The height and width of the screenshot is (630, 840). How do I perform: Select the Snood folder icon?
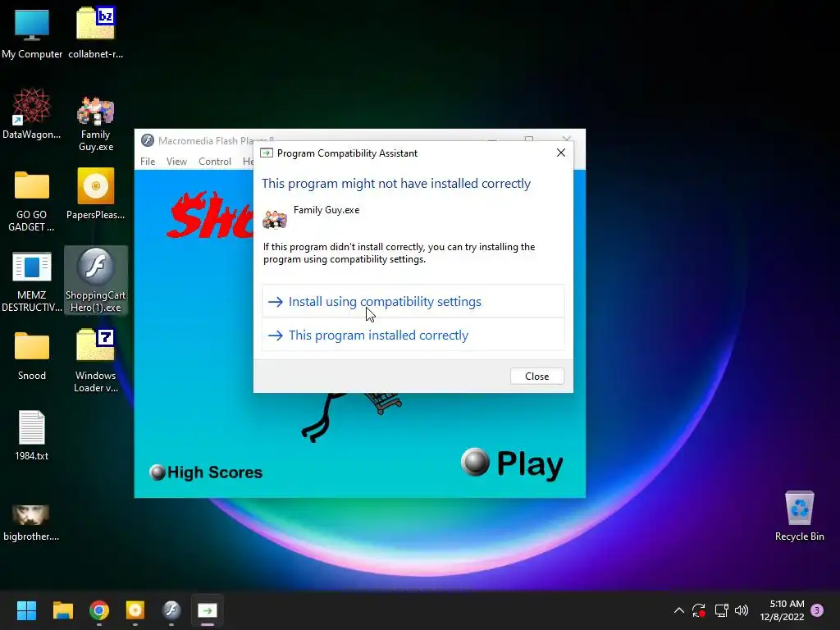[x=32, y=356]
